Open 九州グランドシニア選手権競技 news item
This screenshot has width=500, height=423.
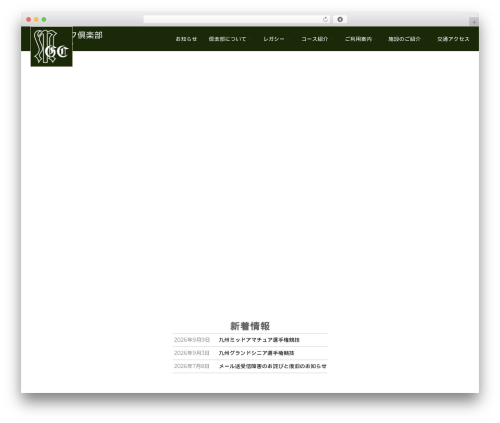[256, 353]
